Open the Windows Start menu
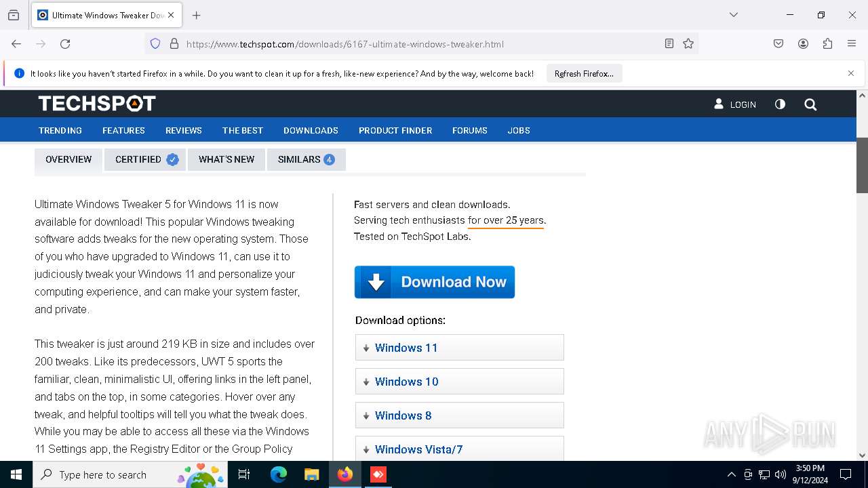868x488 pixels. tap(16, 474)
